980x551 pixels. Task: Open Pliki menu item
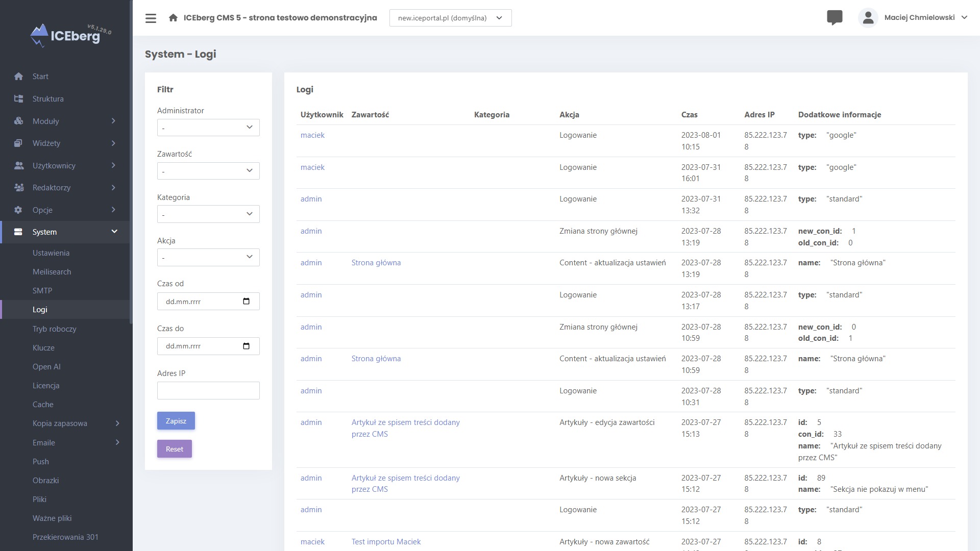pyautogui.click(x=39, y=499)
